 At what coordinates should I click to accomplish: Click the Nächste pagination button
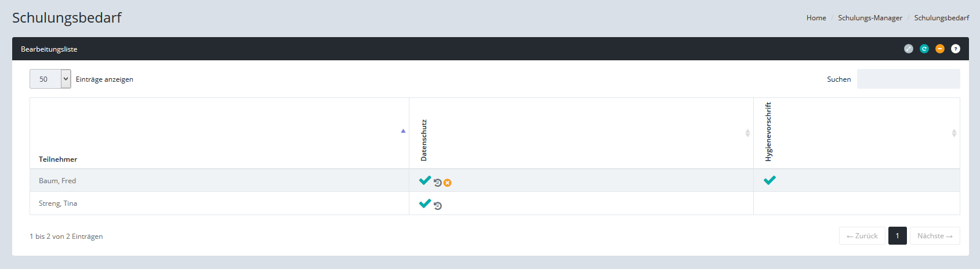point(935,236)
